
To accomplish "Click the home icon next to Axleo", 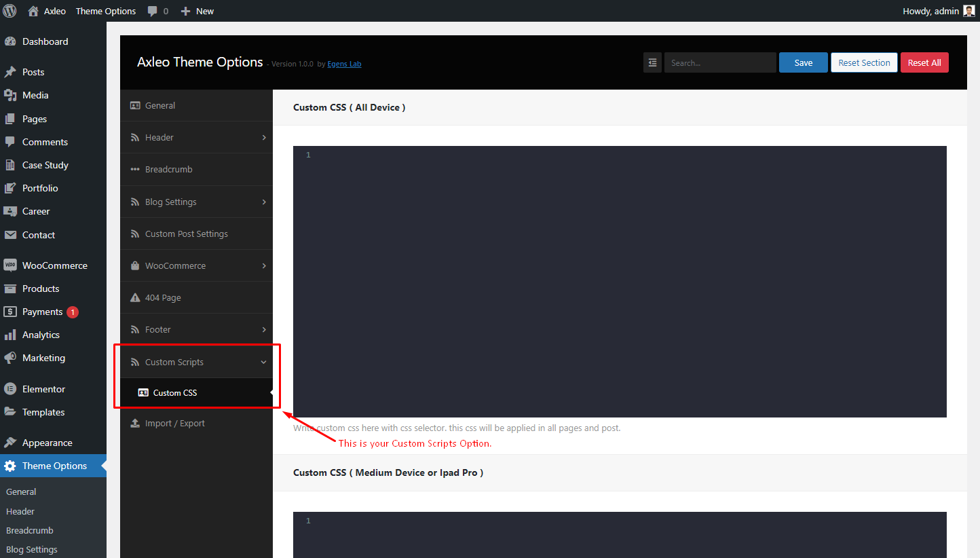I will pyautogui.click(x=33, y=11).
